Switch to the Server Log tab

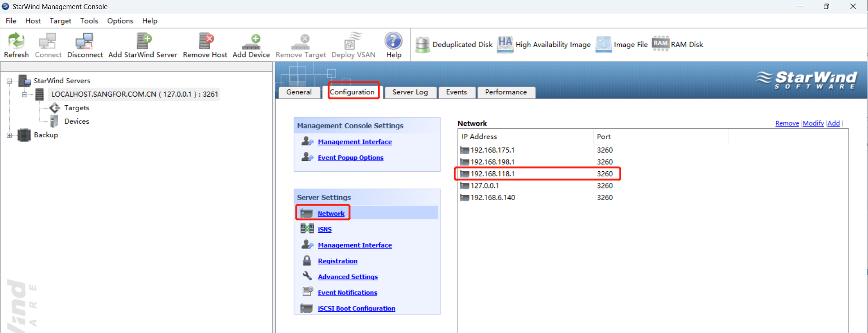pos(410,92)
